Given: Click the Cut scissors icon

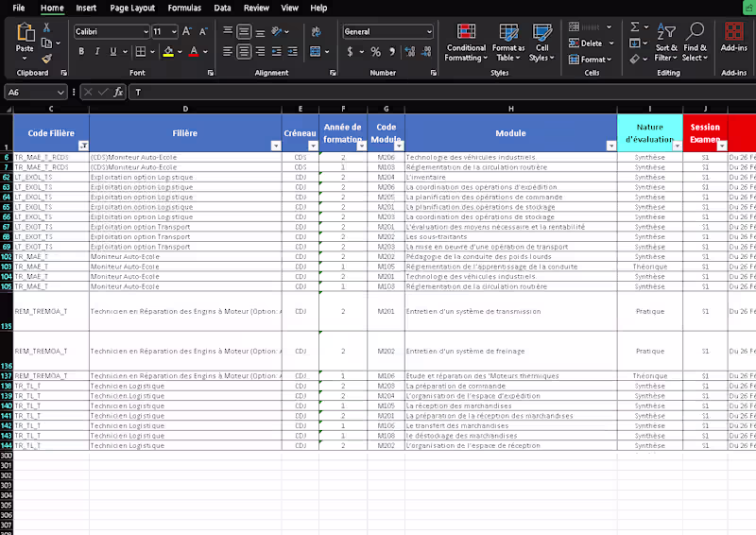Looking at the screenshot, I should [x=46, y=29].
